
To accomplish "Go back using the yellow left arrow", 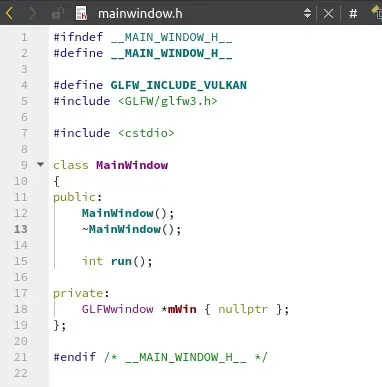I will (x=9, y=13).
